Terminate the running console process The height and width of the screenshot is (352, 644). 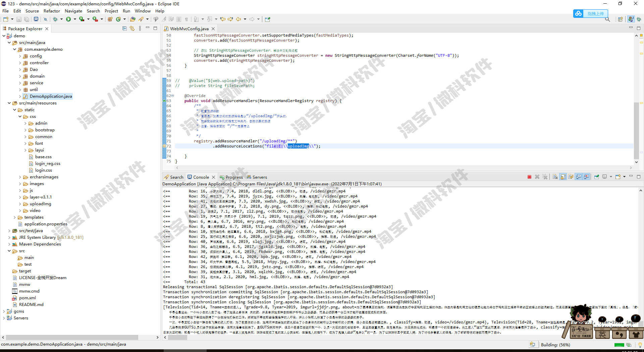529,177
